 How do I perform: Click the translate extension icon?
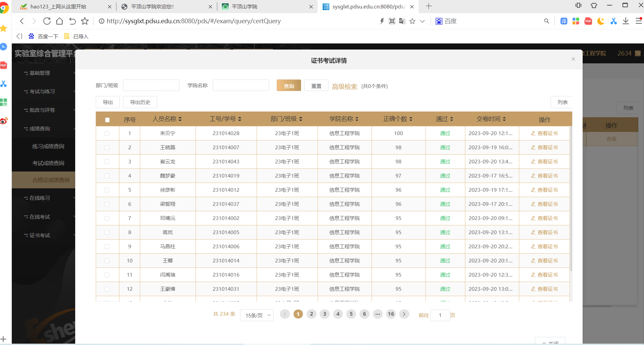pyautogui.click(x=564, y=21)
